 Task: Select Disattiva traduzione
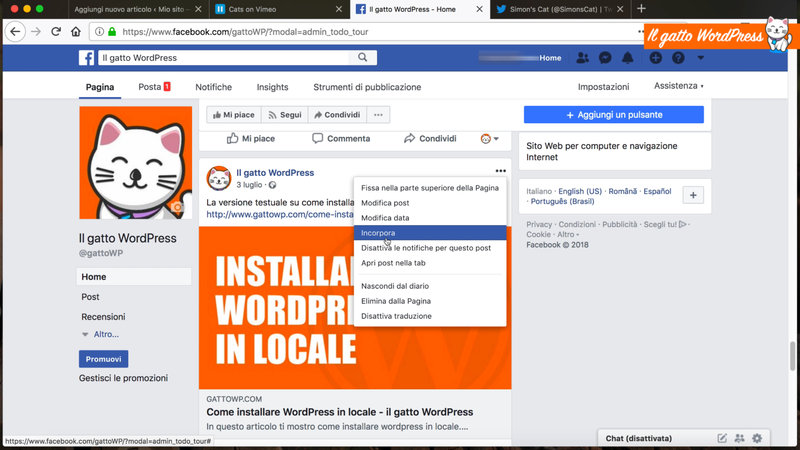pos(430,316)
